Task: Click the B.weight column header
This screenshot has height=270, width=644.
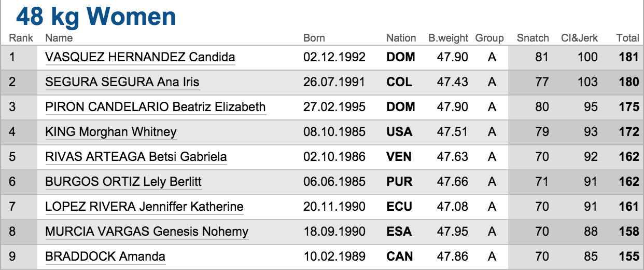Action: (448, 38)
